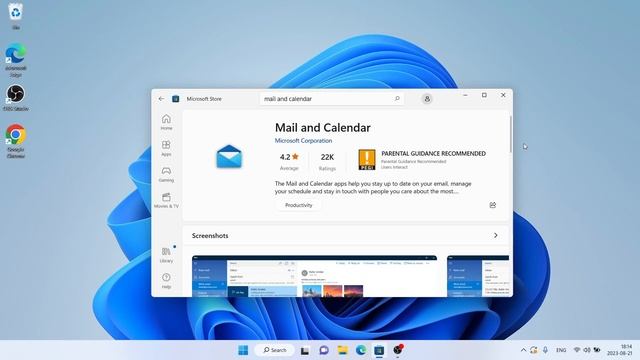Click the Microsoft Corporation publisher link
Screen dimensions: 640x360
303,140
